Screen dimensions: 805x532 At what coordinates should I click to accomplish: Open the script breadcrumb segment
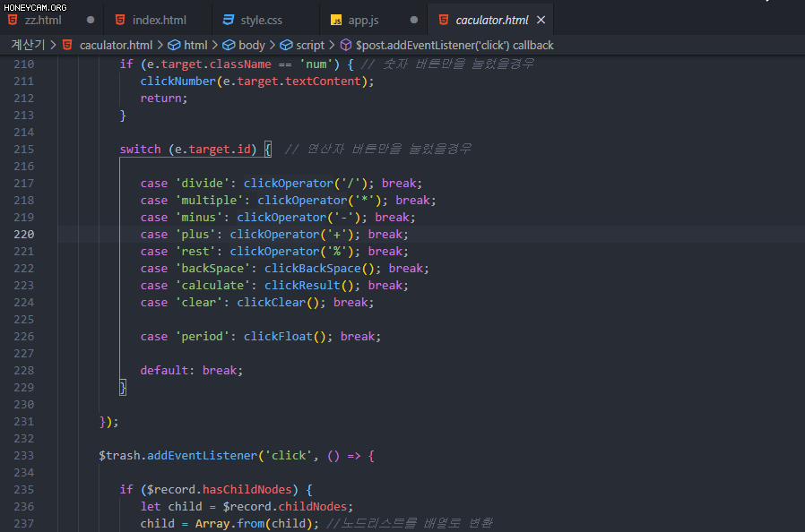tap(310, 45)
